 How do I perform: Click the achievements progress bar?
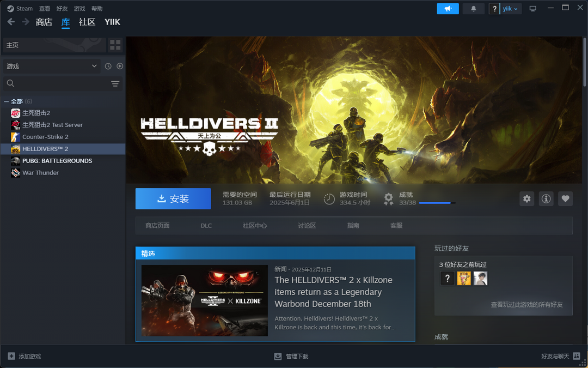(x=437, y=203)
